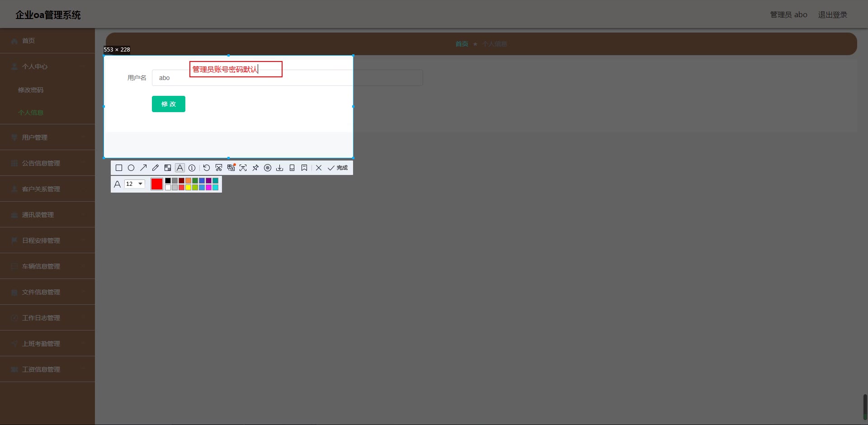The height and width of the screenshot is (425, 868).
Task: Save the screenshot with the download icon
Action: point(280,168)
